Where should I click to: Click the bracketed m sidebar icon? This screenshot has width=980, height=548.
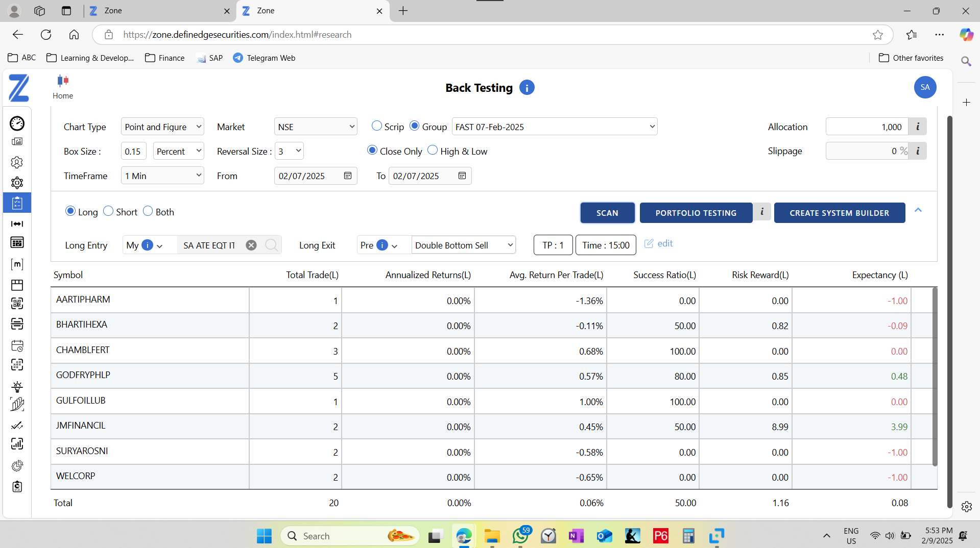(x=17, y=264)
